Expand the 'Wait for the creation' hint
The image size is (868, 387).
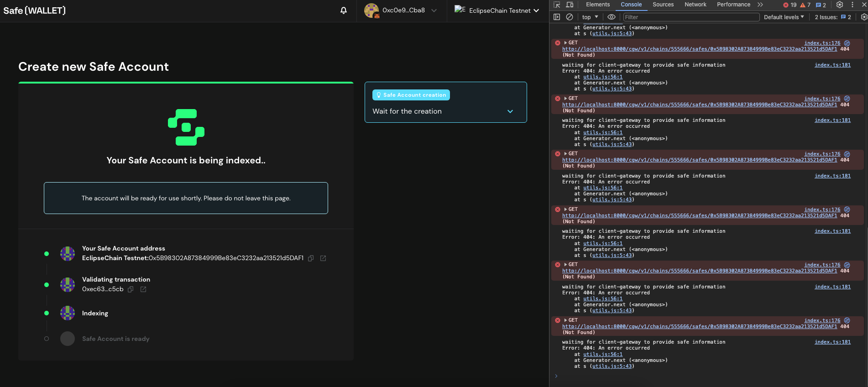(510, 111)
